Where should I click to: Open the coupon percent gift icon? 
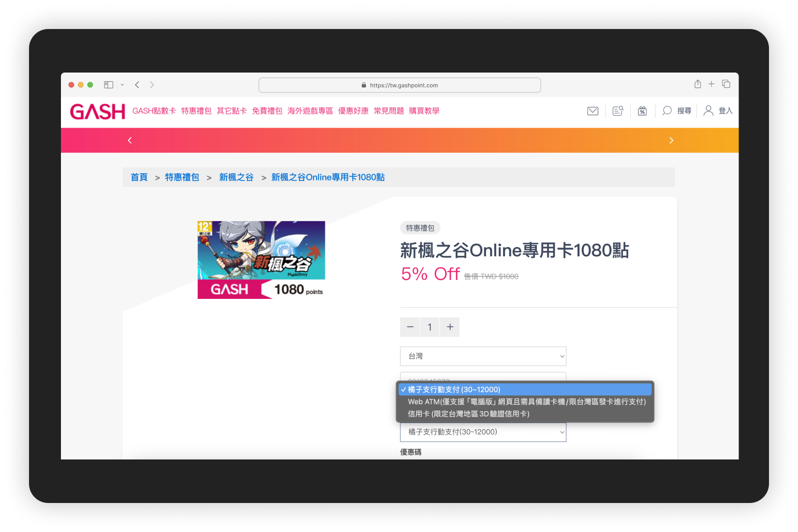[x=642, y=111]
